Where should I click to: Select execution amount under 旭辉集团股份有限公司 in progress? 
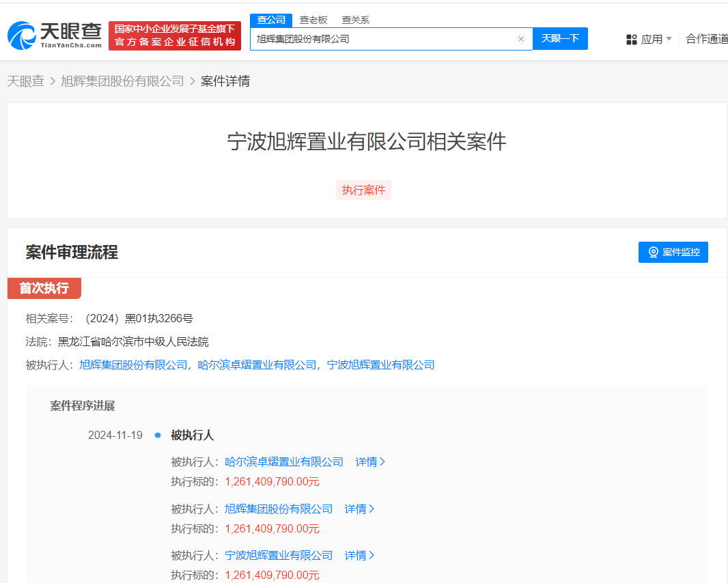point(272,528)
